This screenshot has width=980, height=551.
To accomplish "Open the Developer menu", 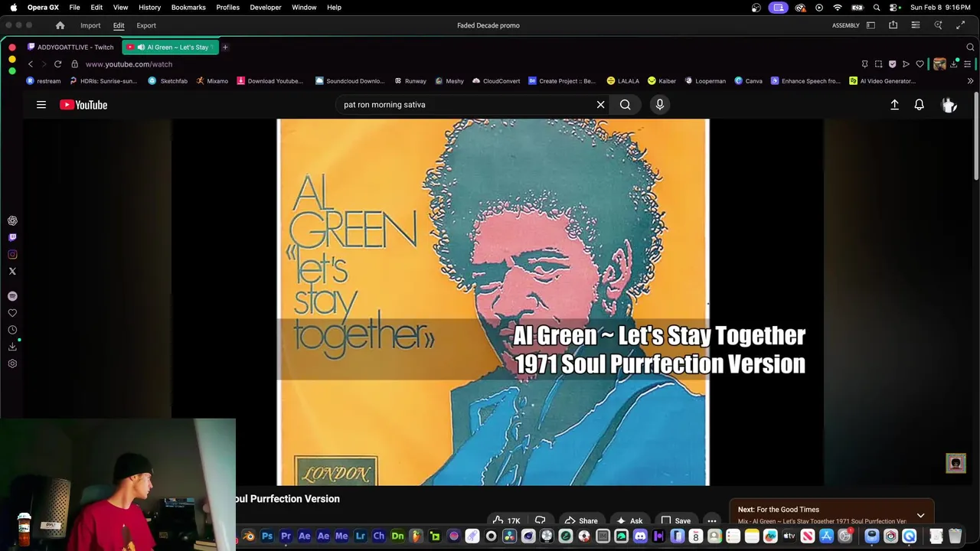I will pyautogui.click(x=266, y=7).
